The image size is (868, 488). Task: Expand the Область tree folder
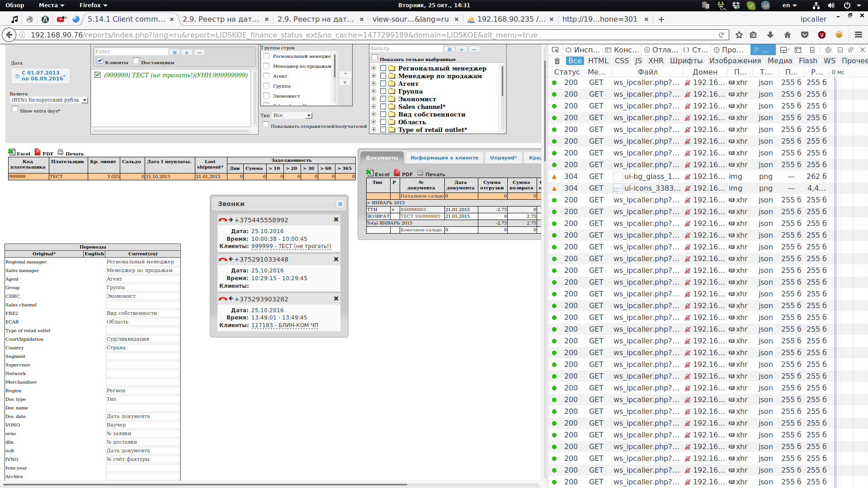[x=374, y=122]
